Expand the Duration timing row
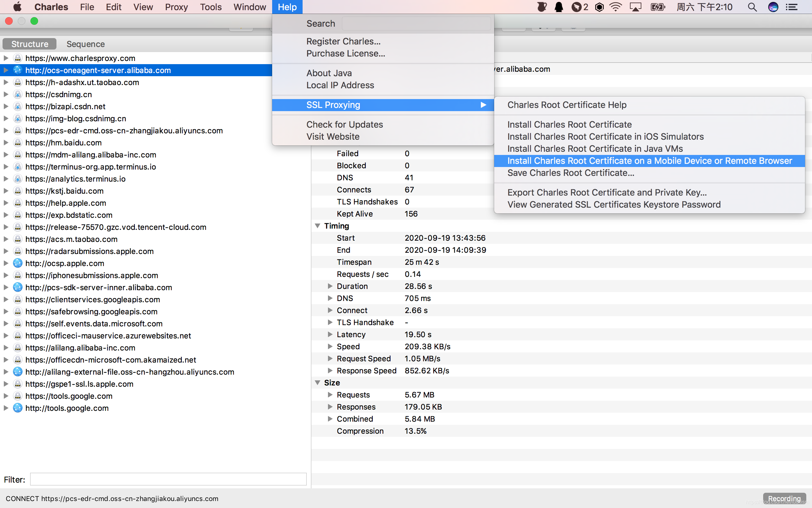The image size is (812, 508). [x=330, y=286]
